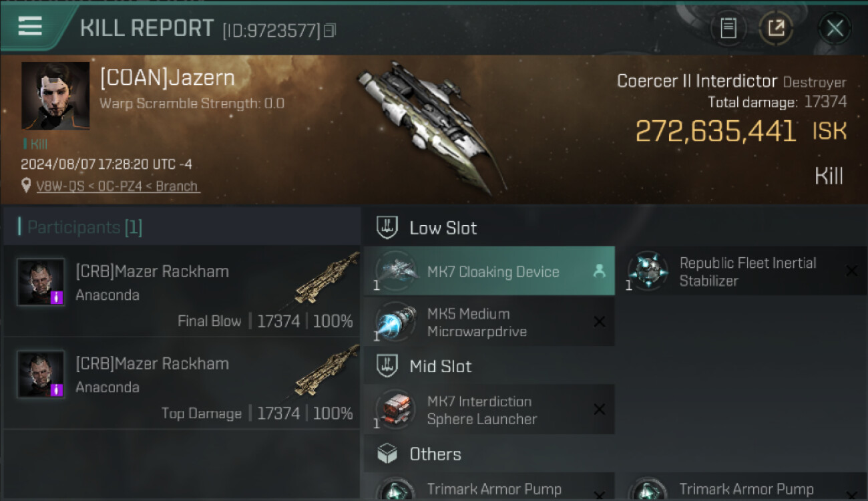This screenshot has width=868, height=501.
Task: Expand the Others section header
Action: 435,454
